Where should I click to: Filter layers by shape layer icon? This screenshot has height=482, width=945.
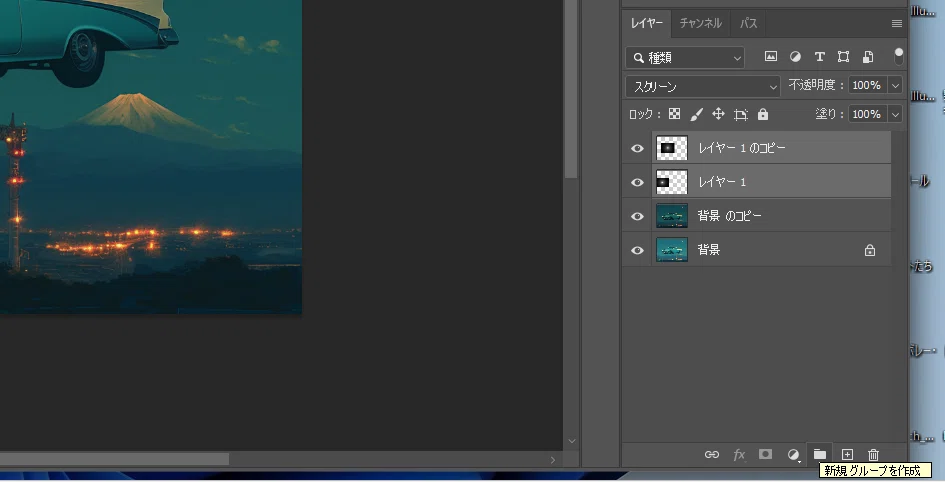(x=844, y=57)
